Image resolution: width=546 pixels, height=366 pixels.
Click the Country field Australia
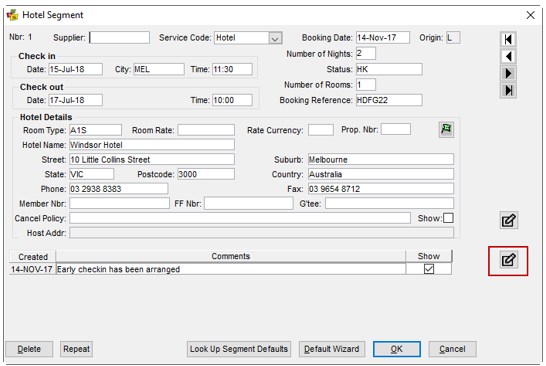[x=381, y=174]
